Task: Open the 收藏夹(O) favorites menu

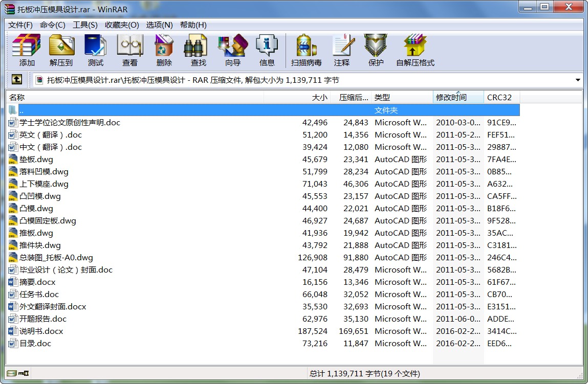Action: pyautogui.click(x=122, y=25)
